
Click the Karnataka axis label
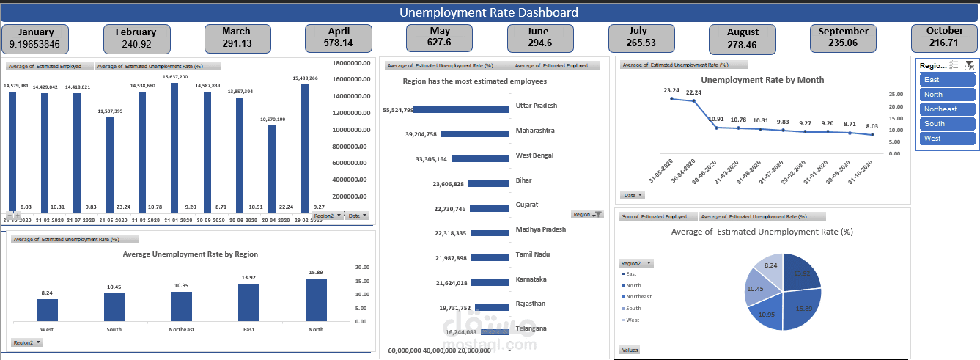click(x=531, y=279)
